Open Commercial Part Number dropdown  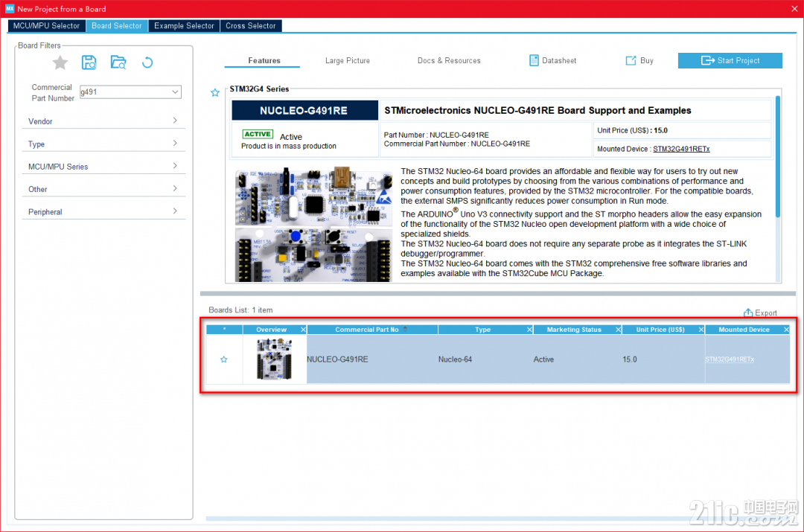coord(176,92)
